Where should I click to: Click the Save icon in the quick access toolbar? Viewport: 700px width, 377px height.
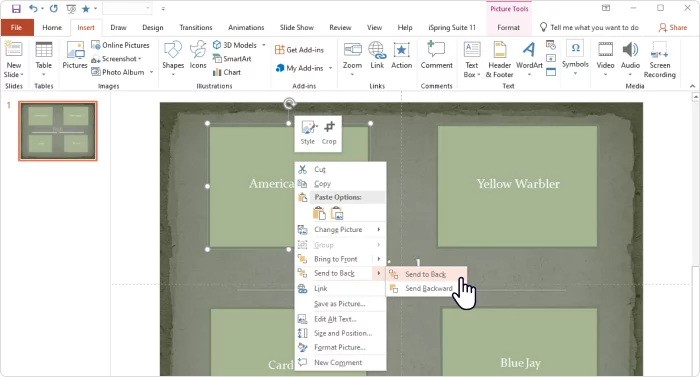click(16, 8)
